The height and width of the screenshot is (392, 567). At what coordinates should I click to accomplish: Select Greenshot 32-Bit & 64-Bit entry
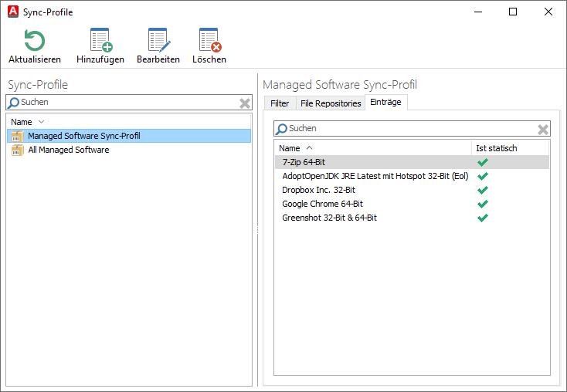click(413, 218)
